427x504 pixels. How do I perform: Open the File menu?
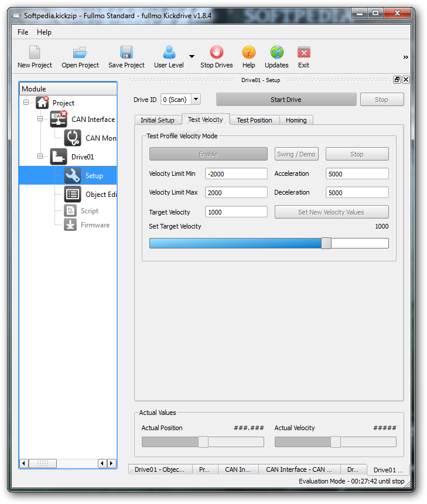[x=23, y=32]
